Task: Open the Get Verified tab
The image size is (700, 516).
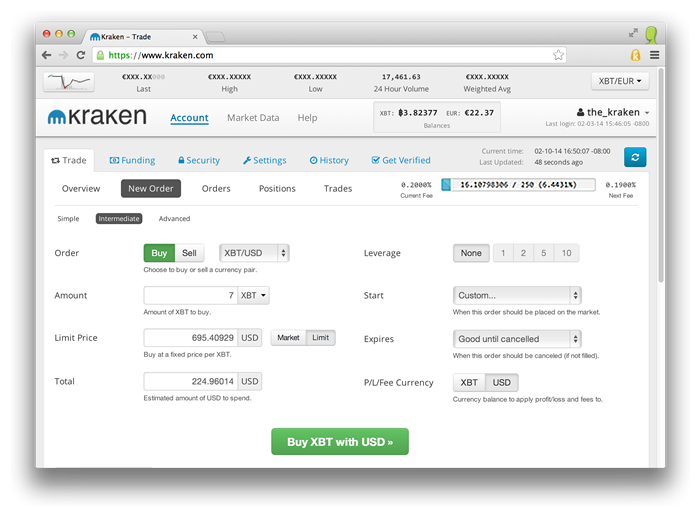Action: (401, 160)
